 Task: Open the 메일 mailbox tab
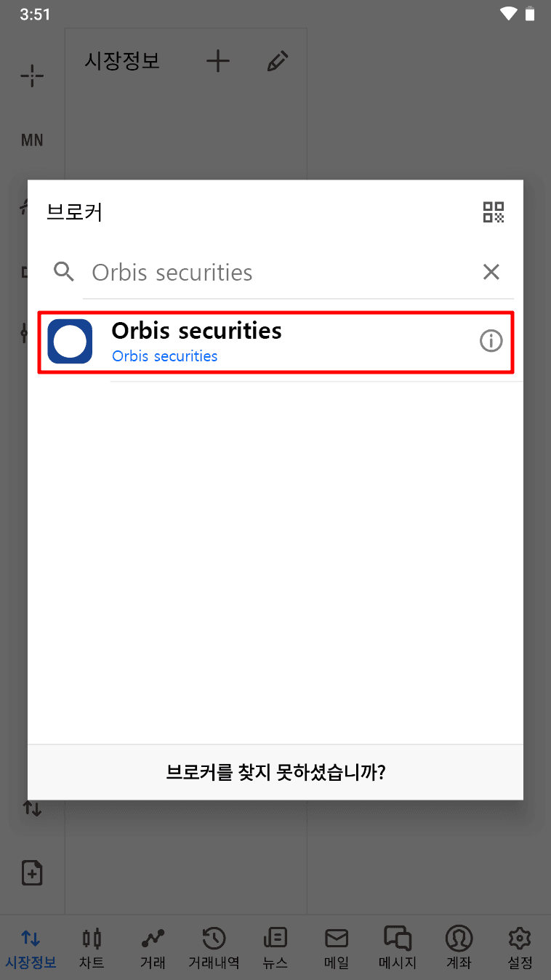(337, 948)
